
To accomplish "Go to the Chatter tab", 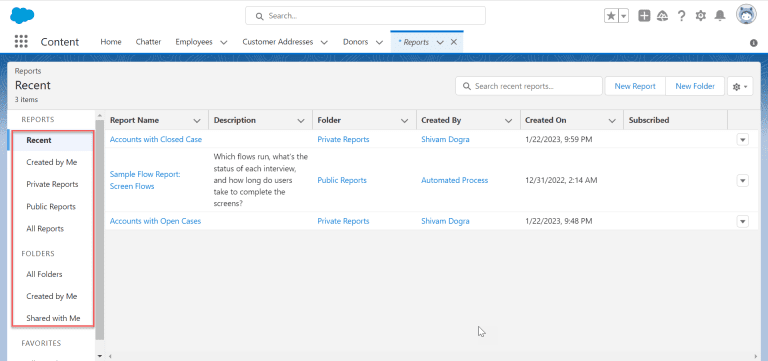I will coord(148,42).
